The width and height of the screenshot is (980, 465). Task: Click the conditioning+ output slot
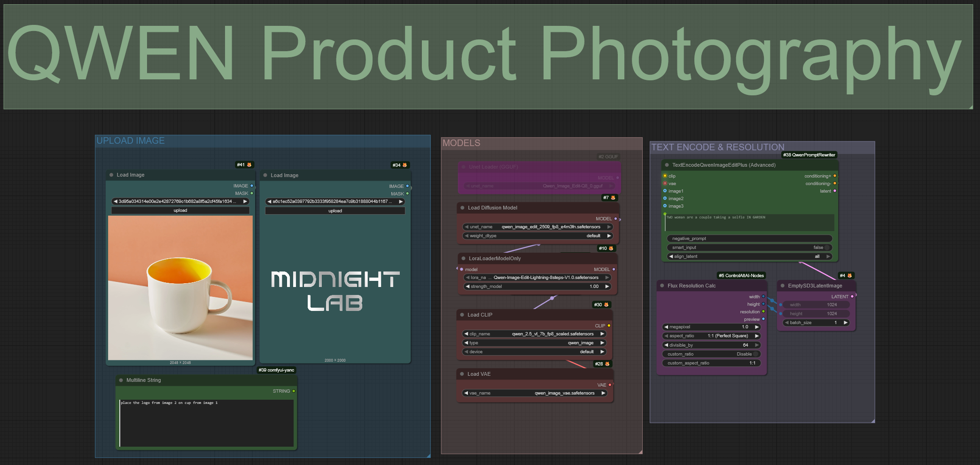coord(835,176)
